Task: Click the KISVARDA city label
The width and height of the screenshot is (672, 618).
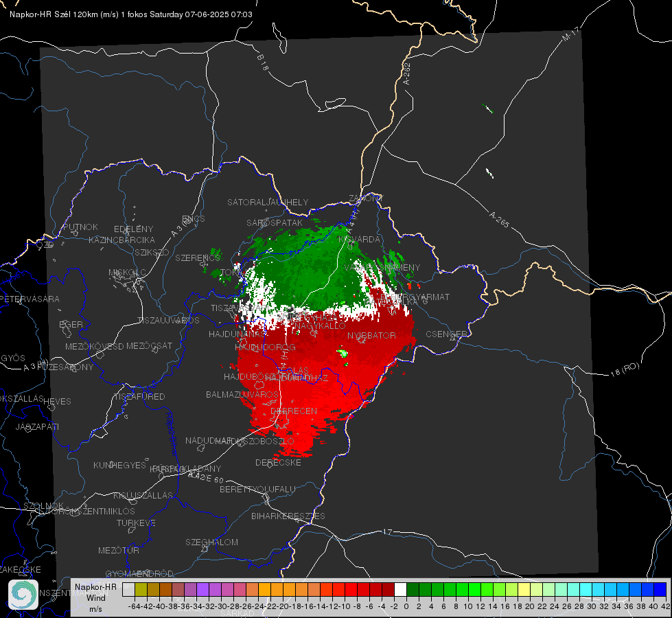Action: pyautogui.click(x=360, y=239)
